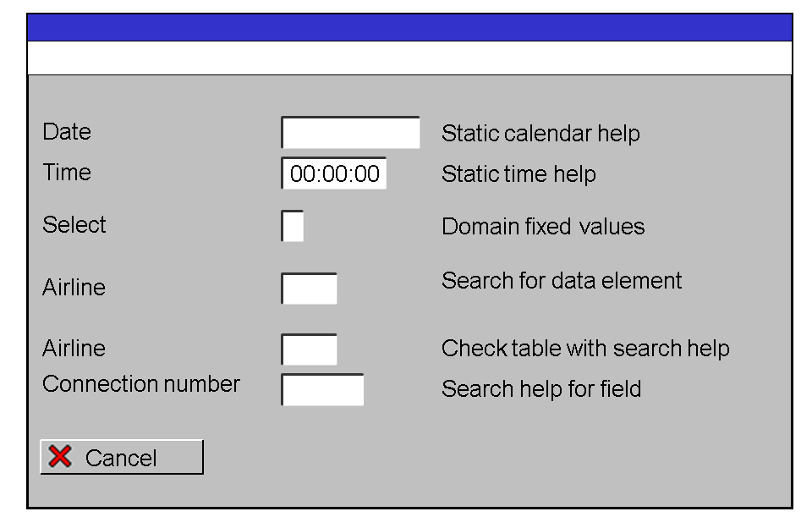Viewport: 812px width, 528px height.
Task: Click the Airline field beside 'Check table with search help'
Action: (309, 349)
